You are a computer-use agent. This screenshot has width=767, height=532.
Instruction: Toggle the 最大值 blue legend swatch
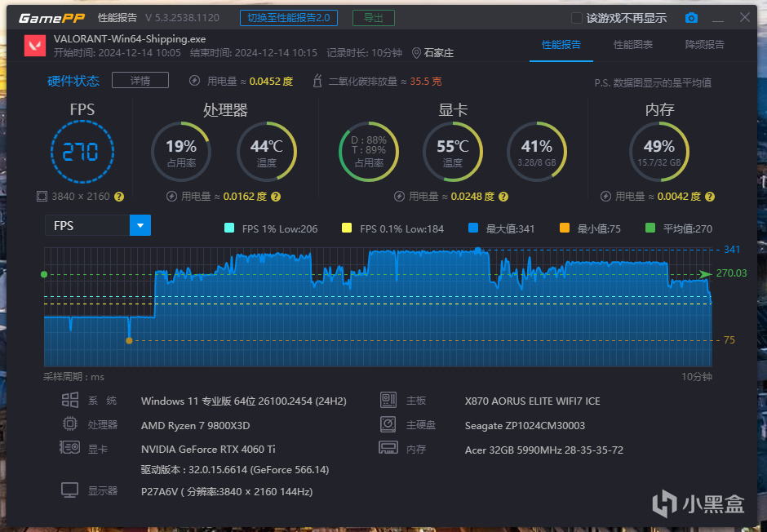473,228
